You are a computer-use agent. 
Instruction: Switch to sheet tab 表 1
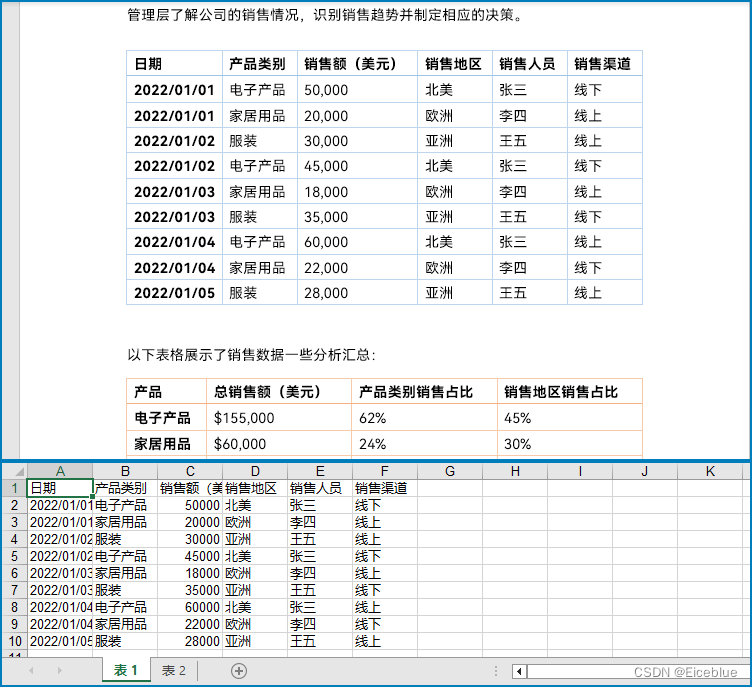coord(126,670)
